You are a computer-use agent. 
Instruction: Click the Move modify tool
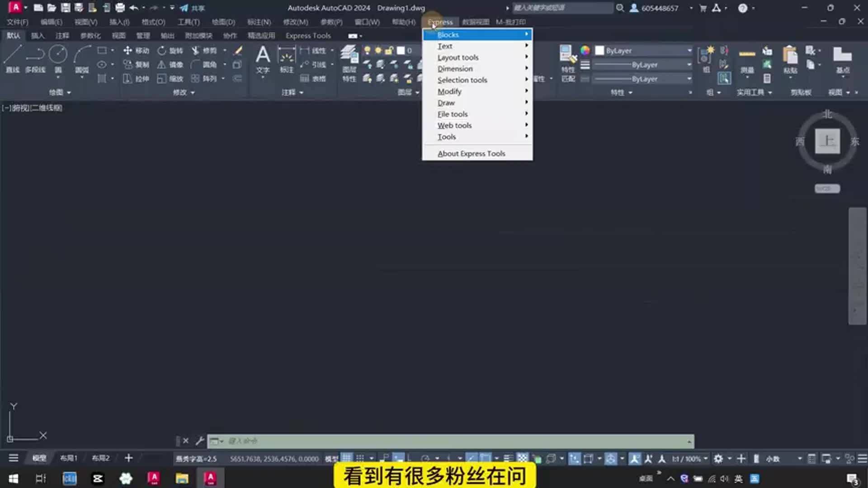(x=136, y=51)
